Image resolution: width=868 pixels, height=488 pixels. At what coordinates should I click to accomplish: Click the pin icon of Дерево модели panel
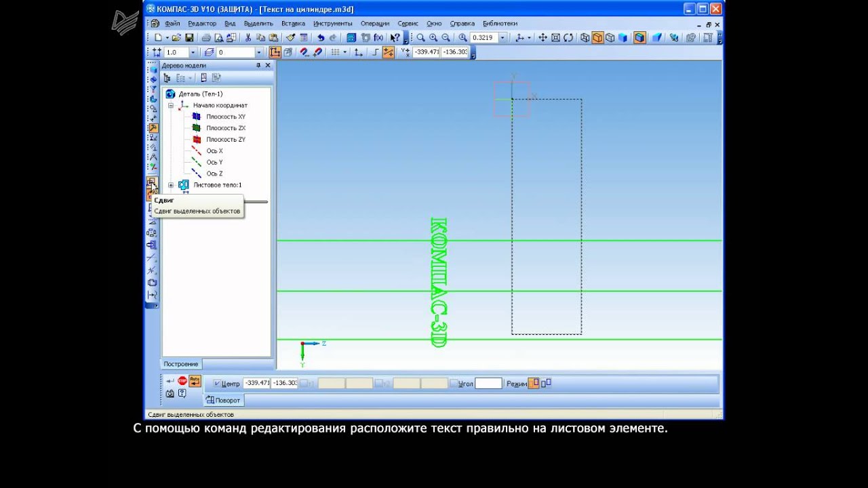coord(258,65)
